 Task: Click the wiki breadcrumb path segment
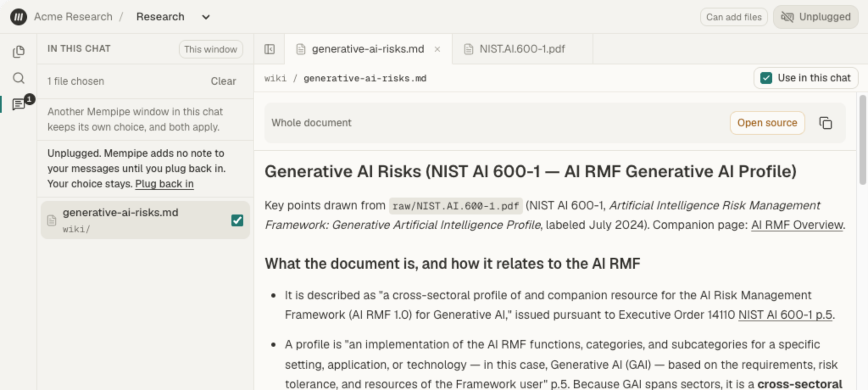click(275, 78)
